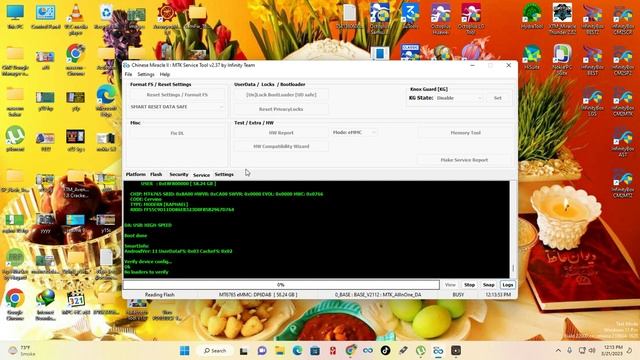Click the Snap button
This screenshot has height=360, width=640.
coord(489,285)
